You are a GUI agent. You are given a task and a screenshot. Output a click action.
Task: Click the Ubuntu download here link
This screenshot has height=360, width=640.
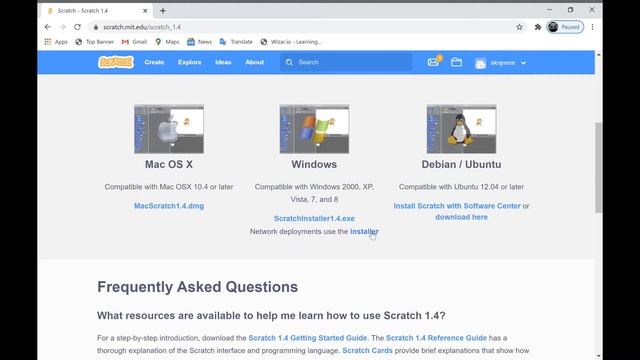coord(461,217)
